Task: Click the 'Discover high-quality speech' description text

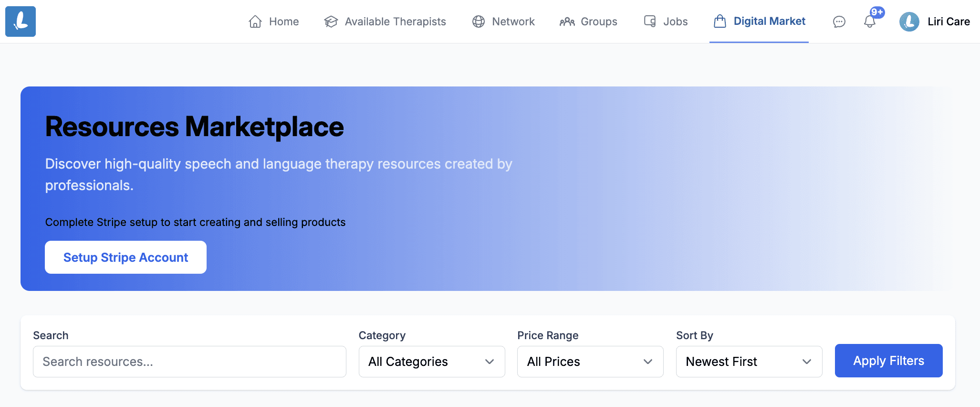Action: [279, 174]
